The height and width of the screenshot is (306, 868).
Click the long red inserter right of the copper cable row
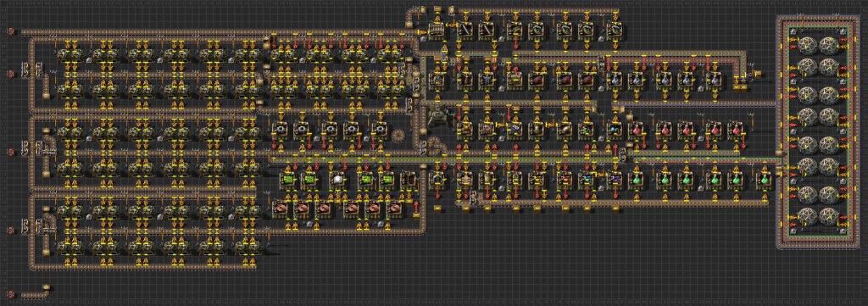click(415, 209)
